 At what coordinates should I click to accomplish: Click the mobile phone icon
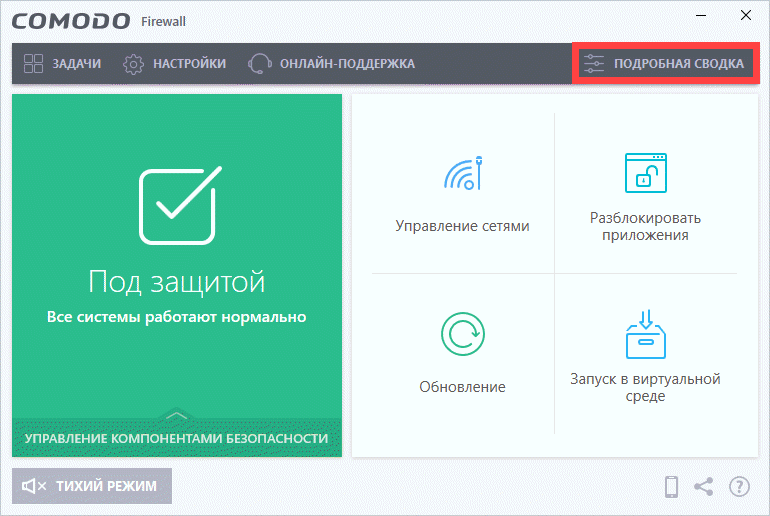671,487
